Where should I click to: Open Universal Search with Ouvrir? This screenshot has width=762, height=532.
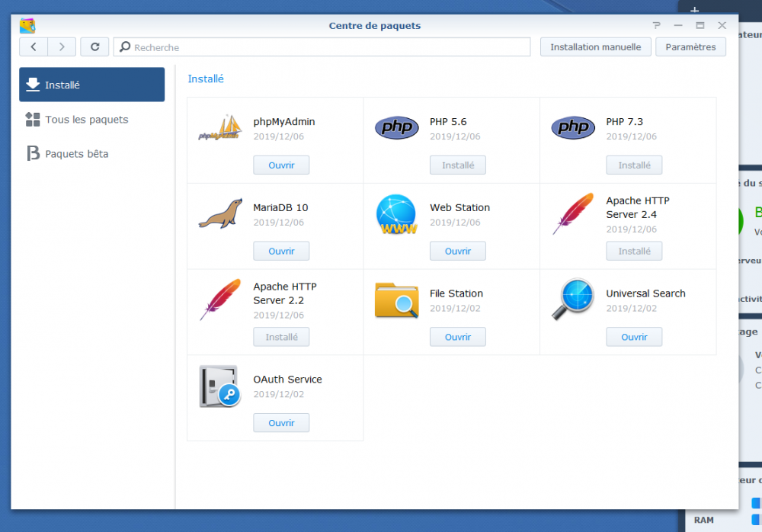(634, 337)
